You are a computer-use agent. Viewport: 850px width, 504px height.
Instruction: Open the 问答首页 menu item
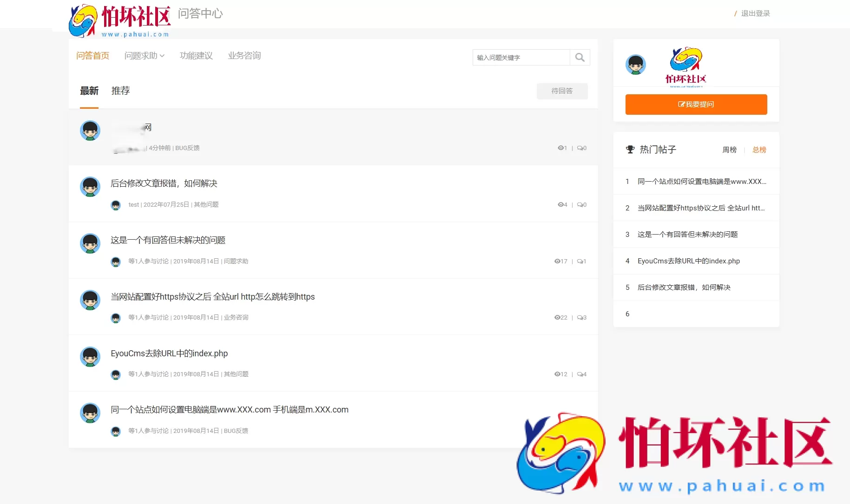92,55
